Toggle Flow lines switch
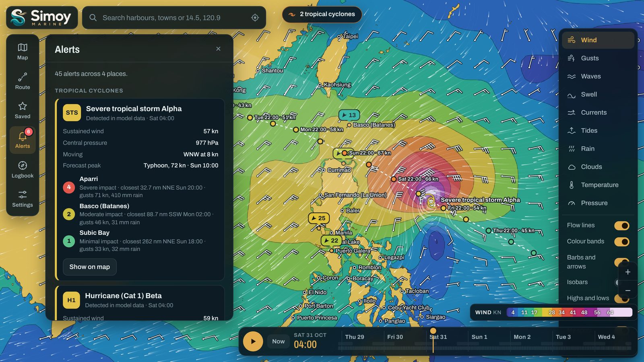This screenshot has width=644, height=362. coord(621,226)
